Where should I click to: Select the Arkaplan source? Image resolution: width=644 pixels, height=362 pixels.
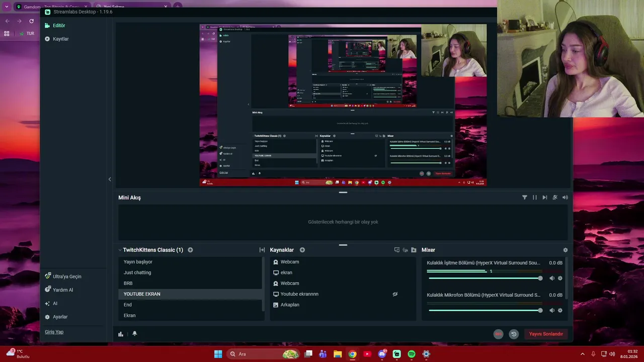[343, 305]
